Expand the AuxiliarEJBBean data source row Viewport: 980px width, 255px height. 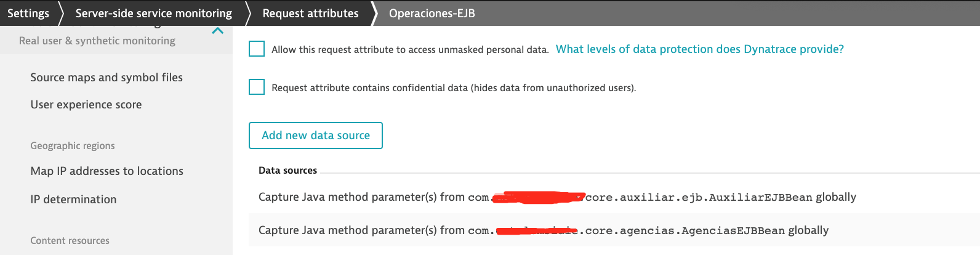tap(557, 197)
